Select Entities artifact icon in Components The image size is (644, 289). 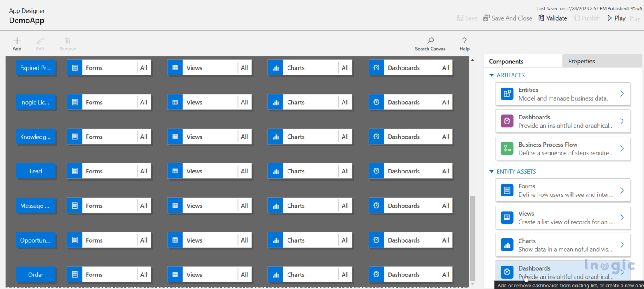(507, 94)
